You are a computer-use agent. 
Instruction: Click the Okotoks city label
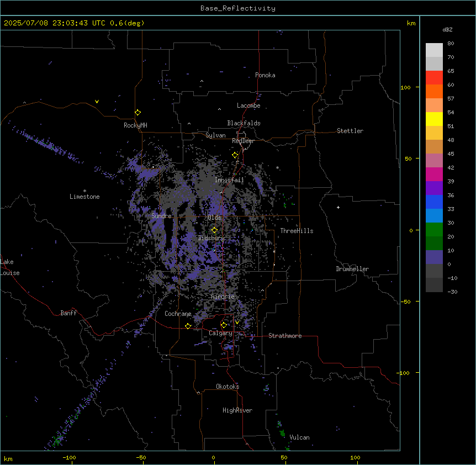[x=228, y=387]
